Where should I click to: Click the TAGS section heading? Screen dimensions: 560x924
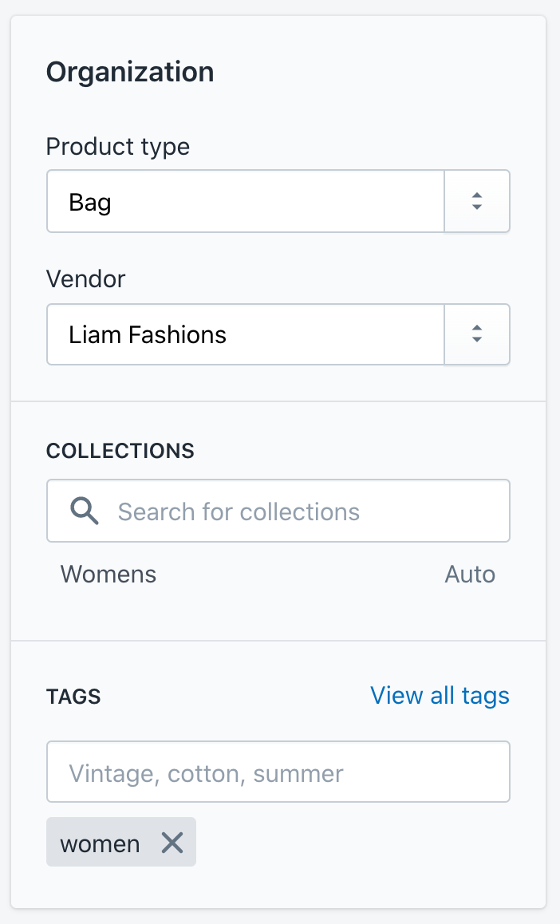tap(73, 697)
